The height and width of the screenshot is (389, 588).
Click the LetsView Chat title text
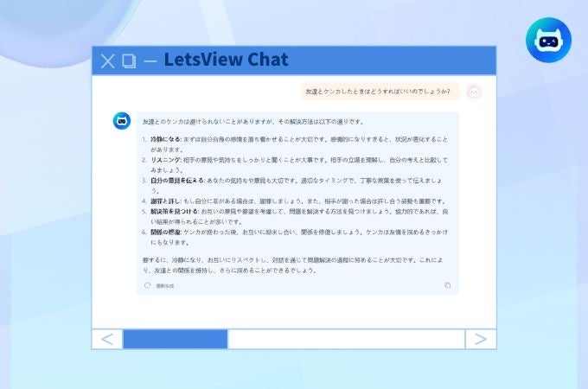[227, 60]
